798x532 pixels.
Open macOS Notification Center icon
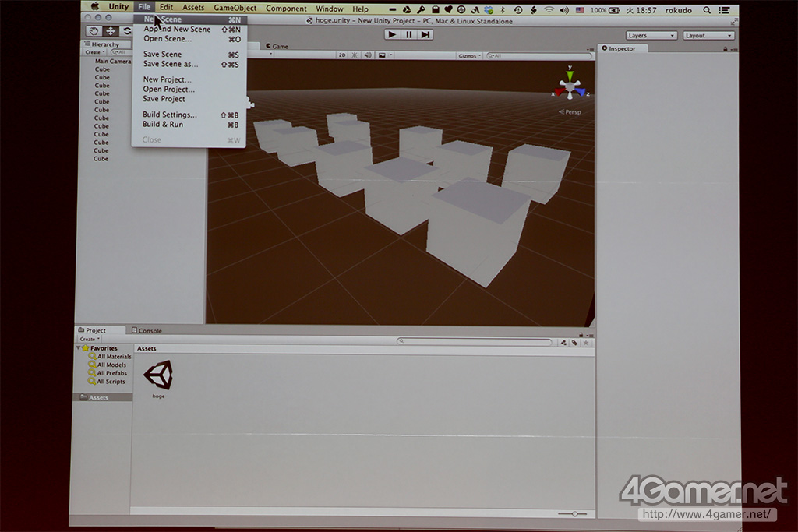725,10
